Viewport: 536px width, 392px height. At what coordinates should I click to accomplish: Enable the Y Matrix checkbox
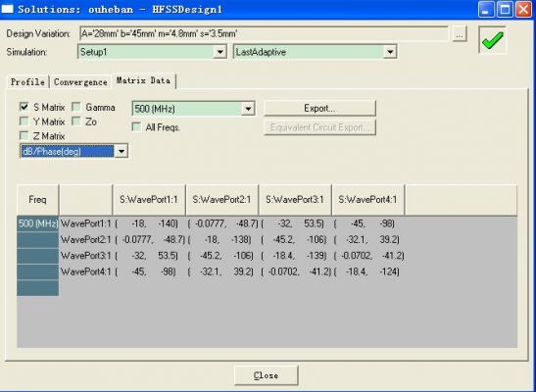click(24, 122)
